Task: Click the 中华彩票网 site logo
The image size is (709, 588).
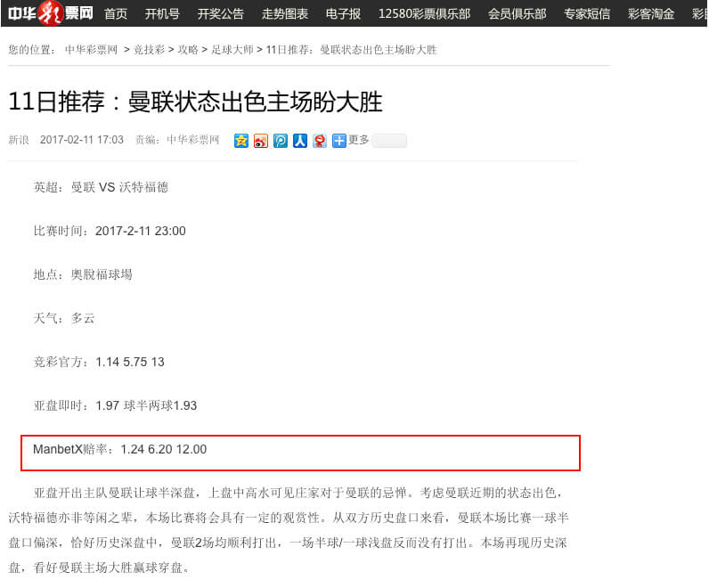Action: pos(50,13)
